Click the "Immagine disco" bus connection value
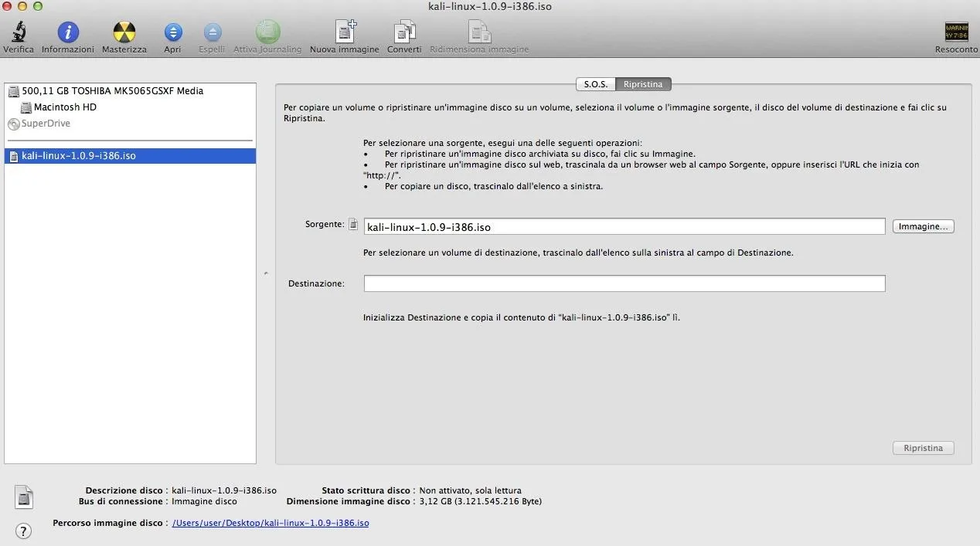The image size is (980, 546). [204, 501]
